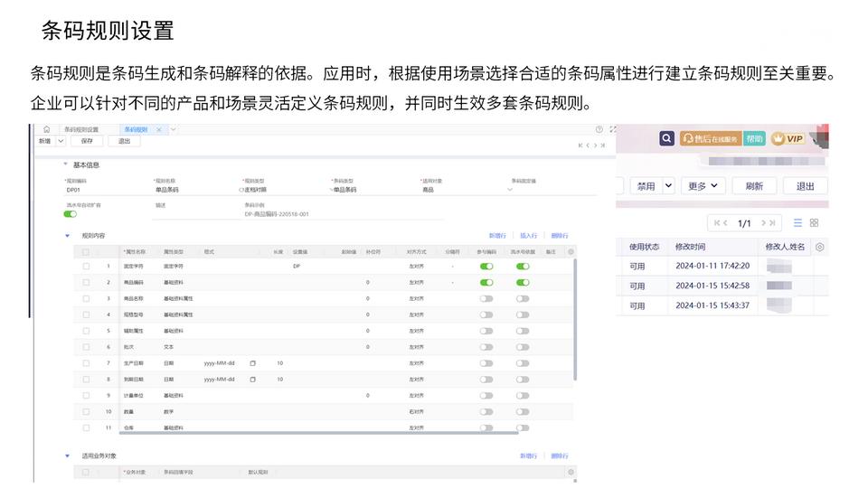868x488 pixels.
Task: Click the home icon in tab bar
Action: click(47, 130)
